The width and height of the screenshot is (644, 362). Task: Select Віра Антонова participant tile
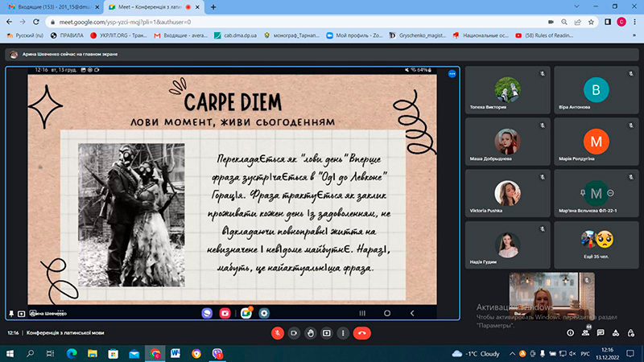[597, 93]
